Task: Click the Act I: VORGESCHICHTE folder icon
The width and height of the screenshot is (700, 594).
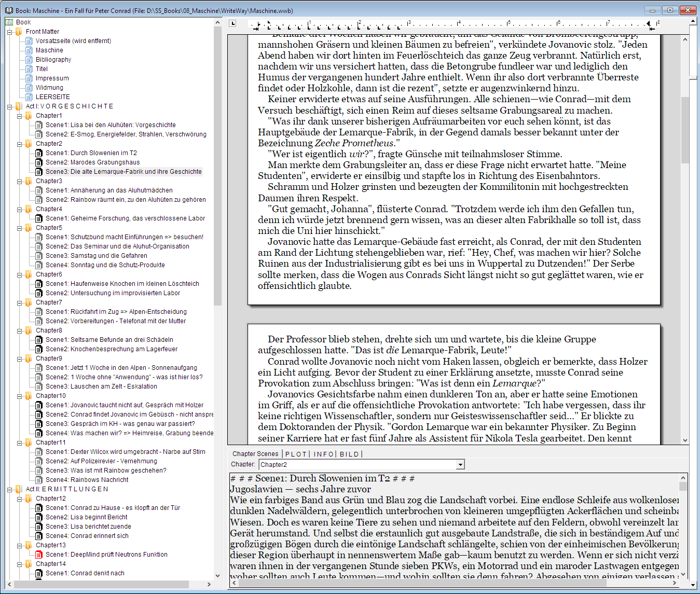Action: (x=19, y=106)
